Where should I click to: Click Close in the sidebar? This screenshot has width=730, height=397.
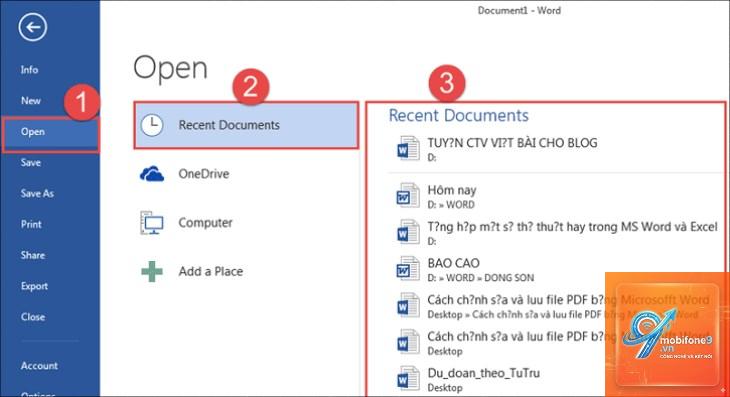[x=33, y=317]
